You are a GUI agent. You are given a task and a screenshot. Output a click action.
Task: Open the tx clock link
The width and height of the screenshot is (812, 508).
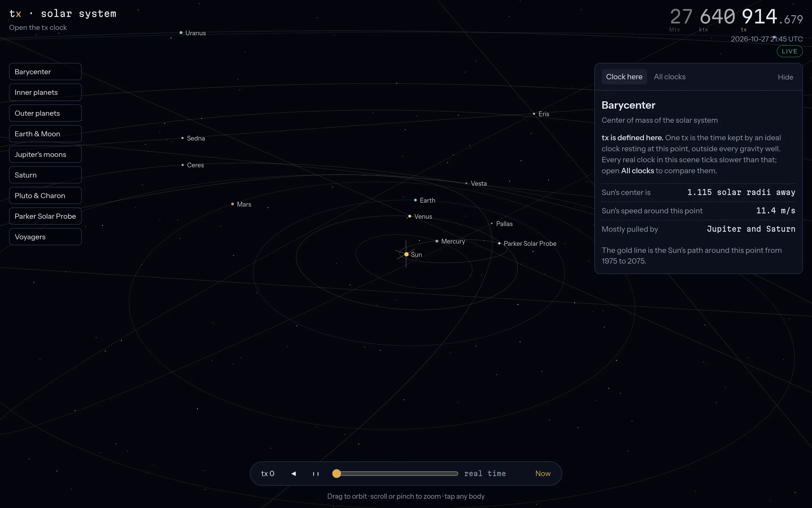click(38, 28)
